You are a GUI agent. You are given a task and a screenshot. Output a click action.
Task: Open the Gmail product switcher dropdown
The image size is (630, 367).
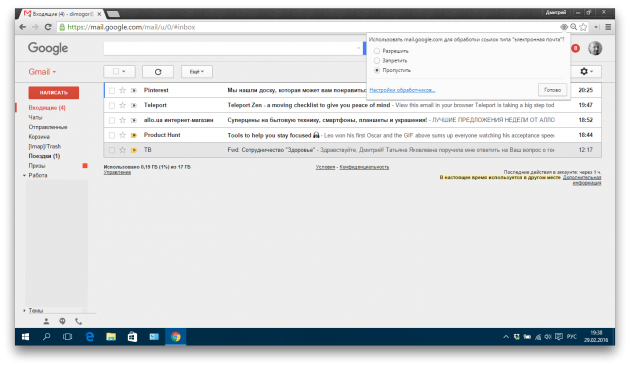pos(42,72)
